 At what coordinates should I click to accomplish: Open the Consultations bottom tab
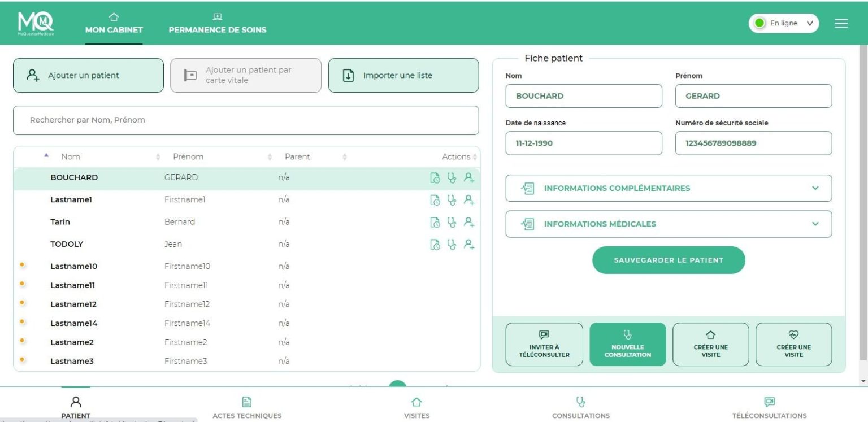580,407
